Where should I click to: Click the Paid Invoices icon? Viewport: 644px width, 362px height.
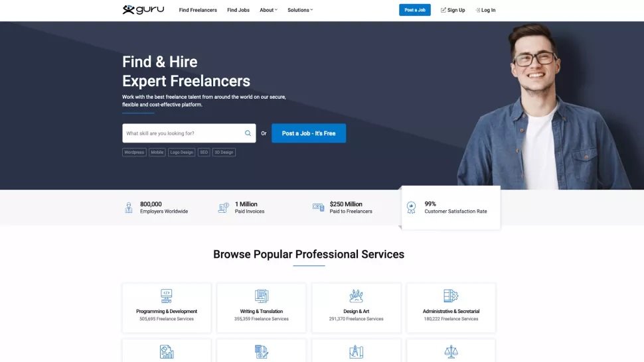[x=224, y=208]
